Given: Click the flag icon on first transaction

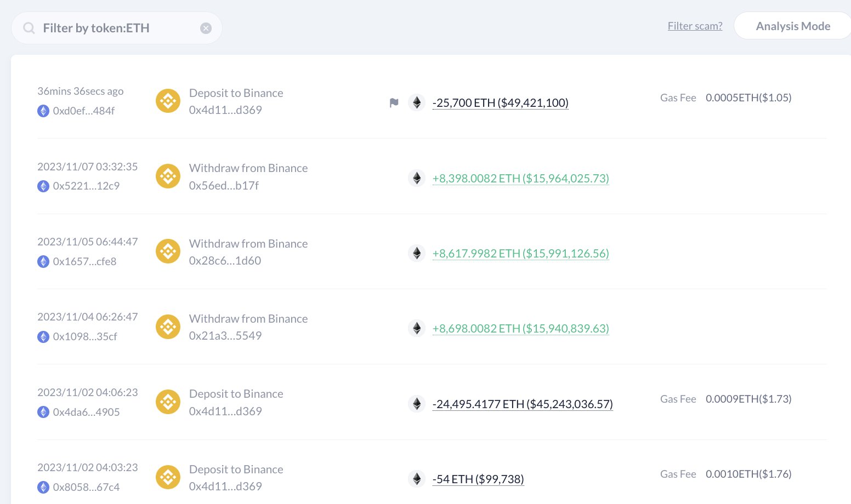Looking at the screenshot, I should (394, 102).
